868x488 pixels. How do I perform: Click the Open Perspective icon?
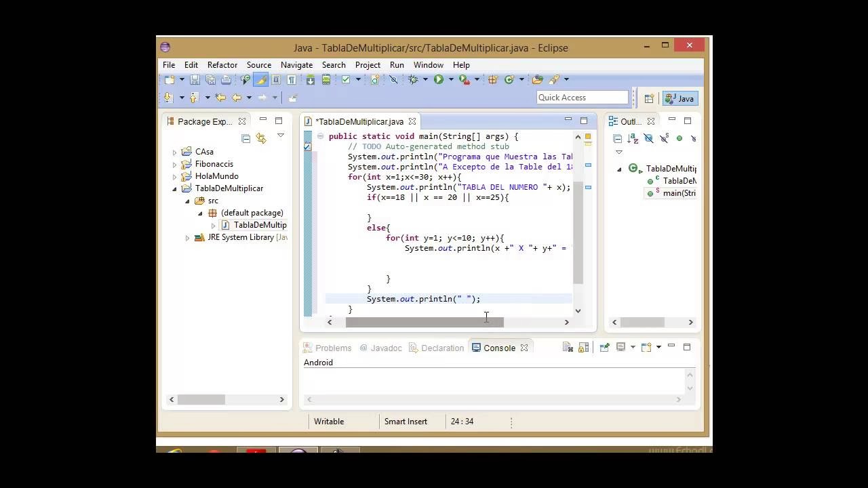tap(649, 98)
